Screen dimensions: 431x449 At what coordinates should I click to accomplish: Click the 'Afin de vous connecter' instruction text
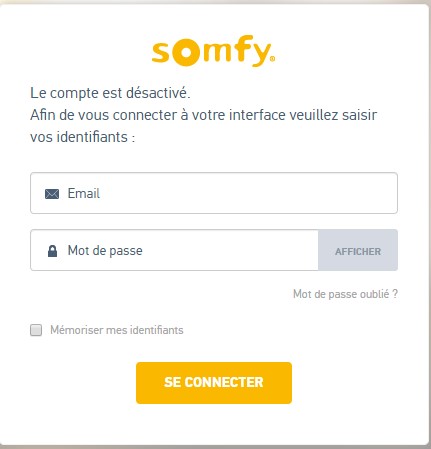[204, 115]
